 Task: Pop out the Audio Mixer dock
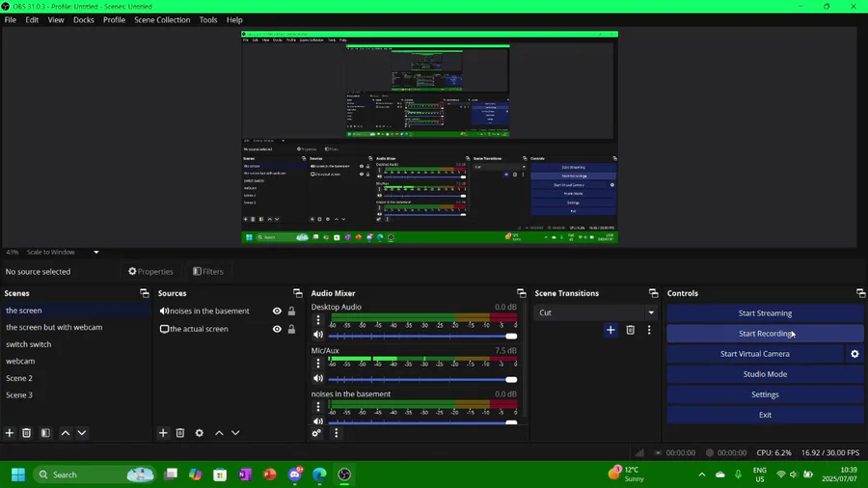(x=522, y=293)
